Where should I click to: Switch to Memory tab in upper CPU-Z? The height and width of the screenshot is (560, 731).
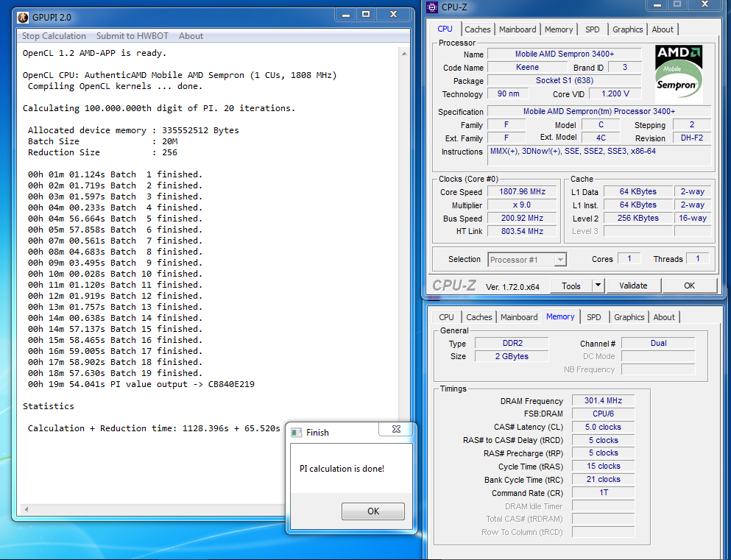[559, 29]
